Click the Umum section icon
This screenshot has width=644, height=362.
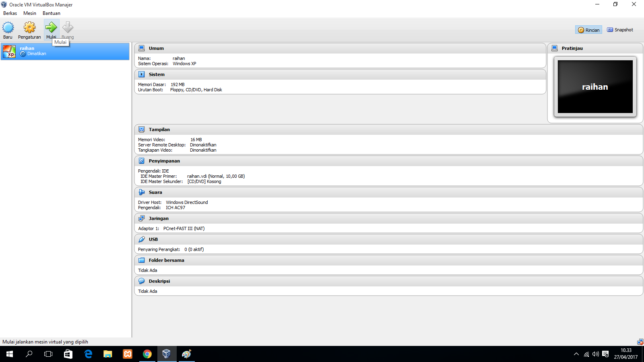click(x=142, y=48)
